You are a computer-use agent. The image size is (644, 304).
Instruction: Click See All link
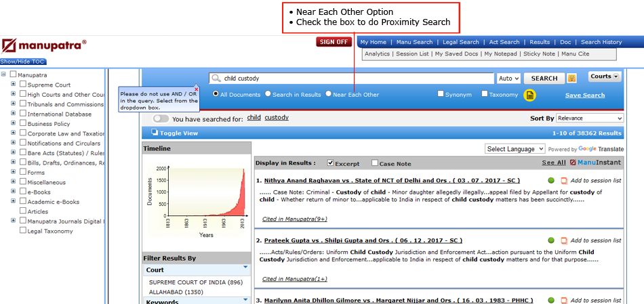[554, 162]
